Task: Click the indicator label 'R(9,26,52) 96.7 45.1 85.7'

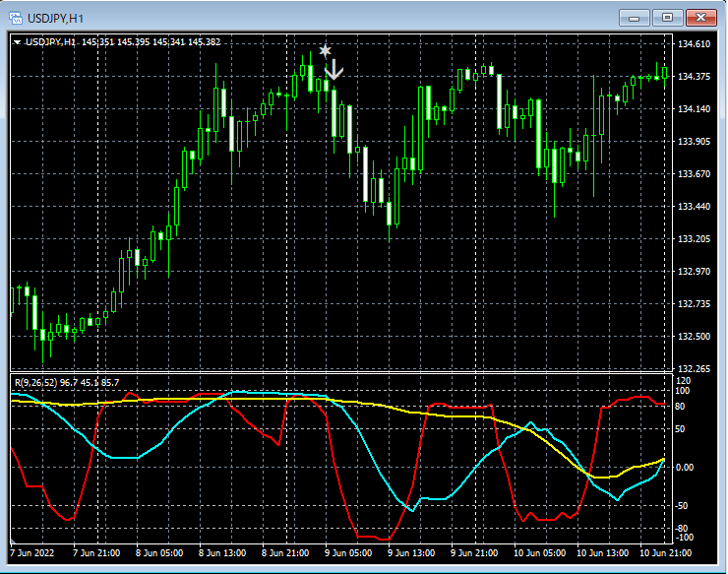Action: (x=67, y=383)
